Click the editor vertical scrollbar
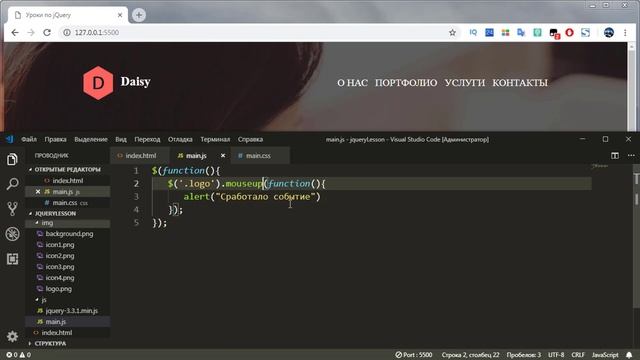Image resolution: width=640 pixels, height=360 pixels. pyautogui.click(x=636, y=237)
